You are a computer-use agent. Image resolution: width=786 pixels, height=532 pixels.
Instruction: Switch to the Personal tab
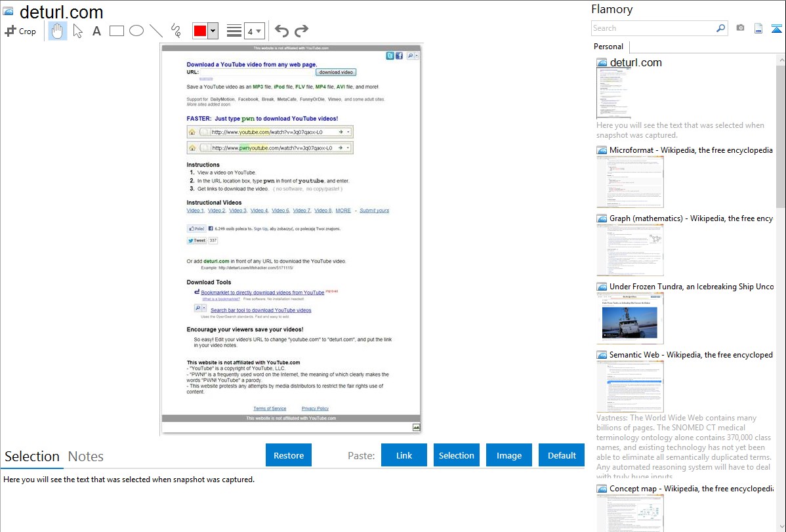(609, 47)
